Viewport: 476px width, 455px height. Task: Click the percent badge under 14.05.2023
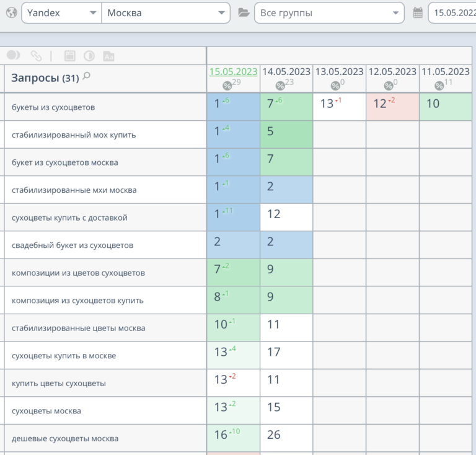280,86
